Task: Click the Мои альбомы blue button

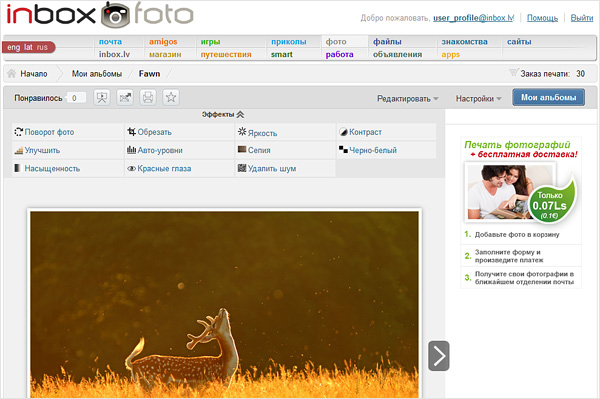Action: [548, 97]
